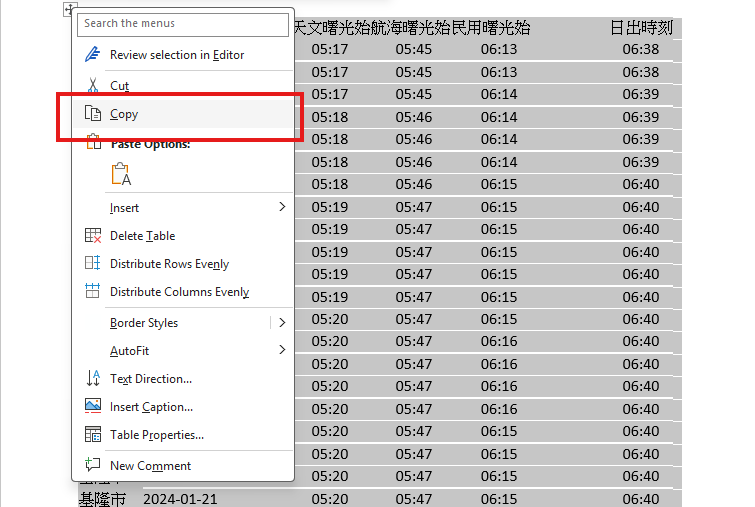This screenshot has height=507, width=755.
Task: Click the table move handle at top-left
Action: click(68, 9)
